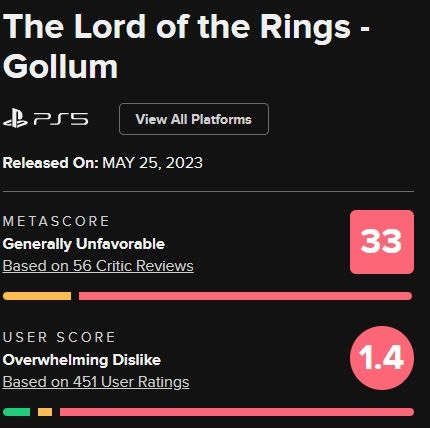Image resolution: width=430 pixels, height=428 pixels.
Task: Click the USER SCORE heading label
Action: (x=59, y=337)
